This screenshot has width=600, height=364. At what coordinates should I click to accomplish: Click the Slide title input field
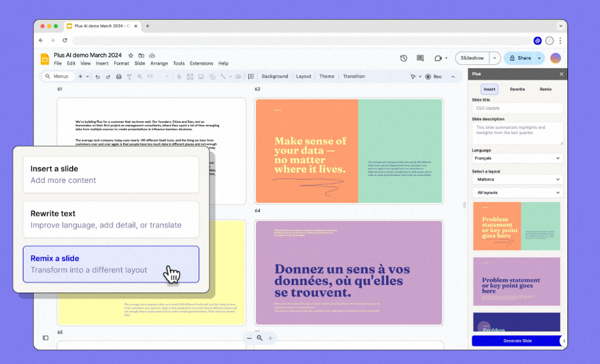point(517,108)
